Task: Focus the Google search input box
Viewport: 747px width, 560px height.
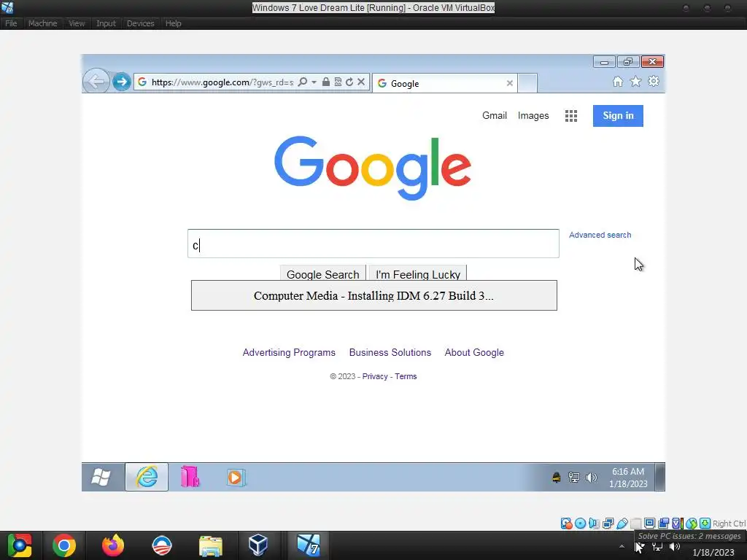Action: click(373, 244)
